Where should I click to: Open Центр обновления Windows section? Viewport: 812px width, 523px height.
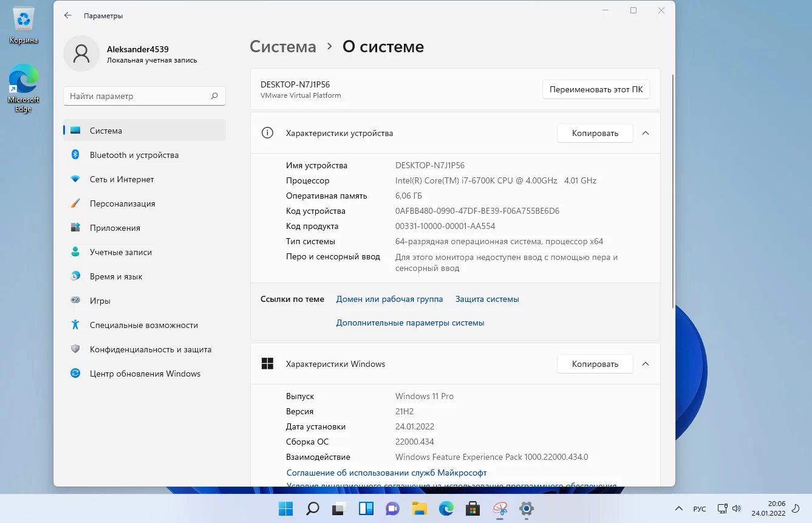[x=145, y=374]
